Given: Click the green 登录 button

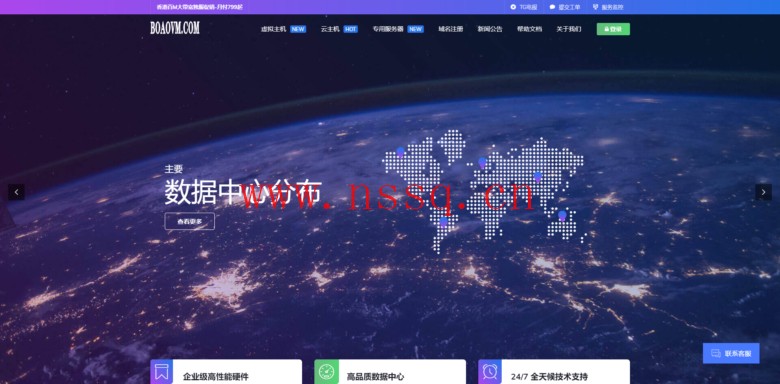Looking at the screenshot, I should 613,29.
